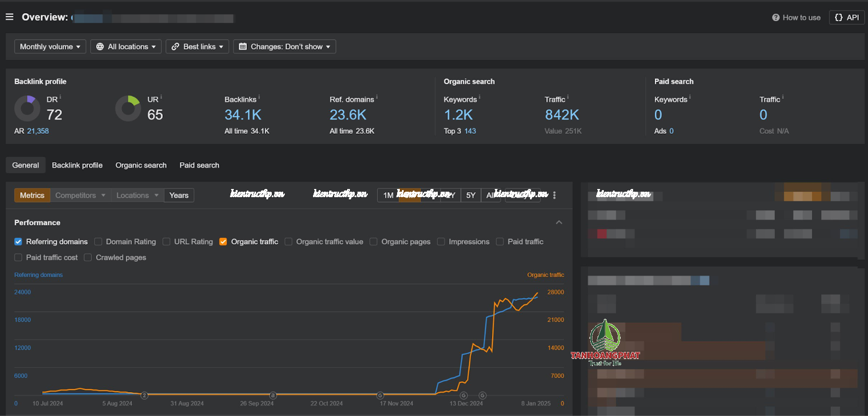868x416 pixels.
Task: Switch to the General tab
Action: [25, 165]
